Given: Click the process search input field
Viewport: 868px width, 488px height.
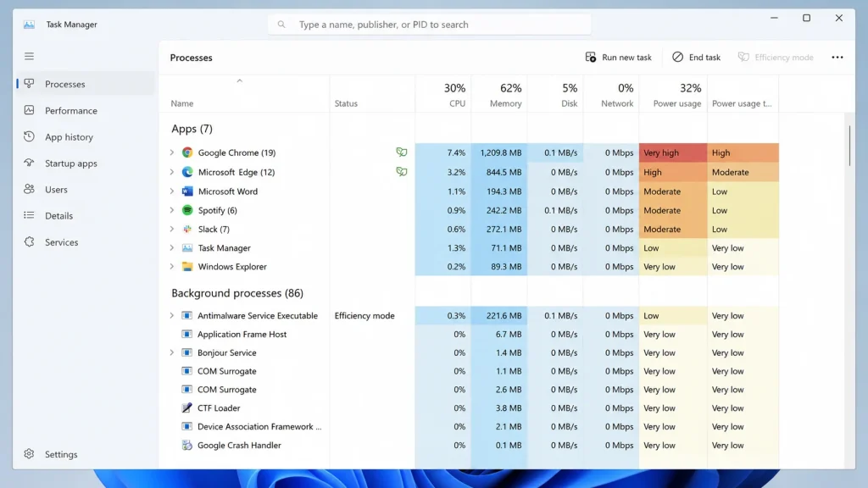Looking at the screenshot, I should 430,25.
